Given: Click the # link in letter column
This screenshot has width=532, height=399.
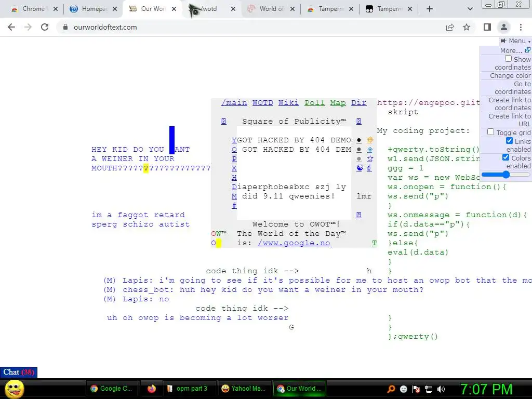Looking at the screenshot, I should click(x=234, y=206).
